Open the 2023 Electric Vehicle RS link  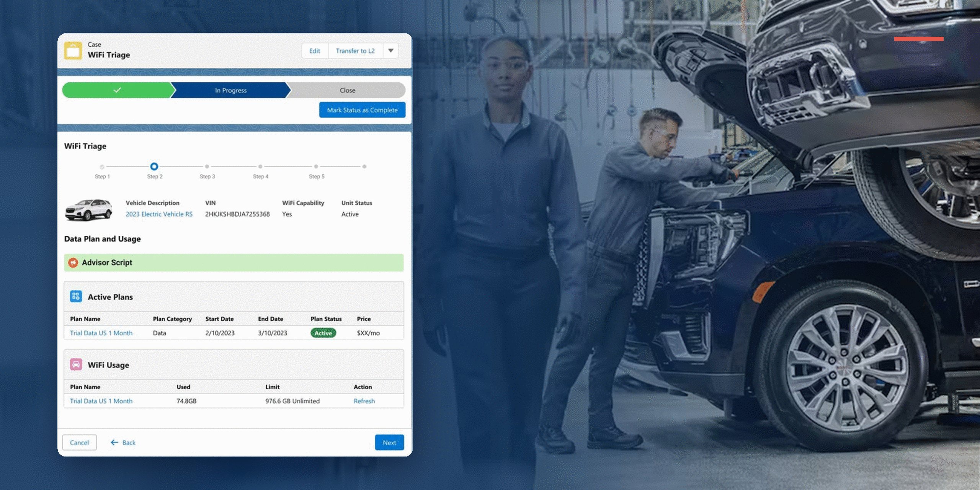pos(159,214)
